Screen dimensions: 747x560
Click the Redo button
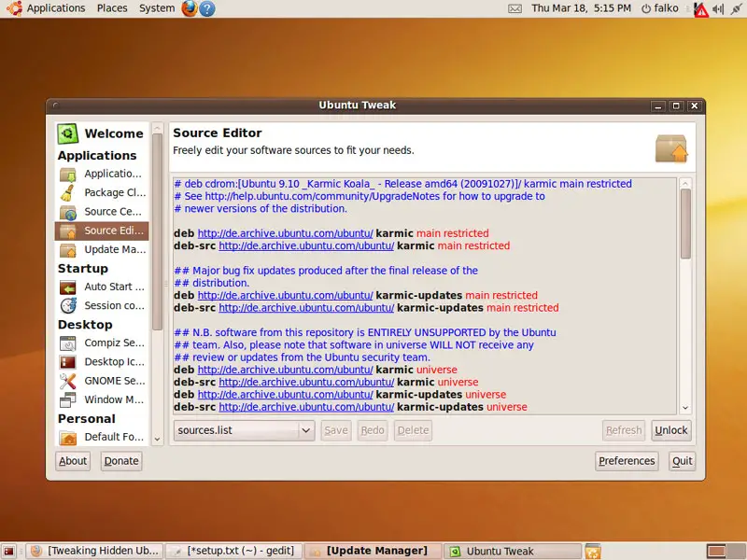(373, 430)
